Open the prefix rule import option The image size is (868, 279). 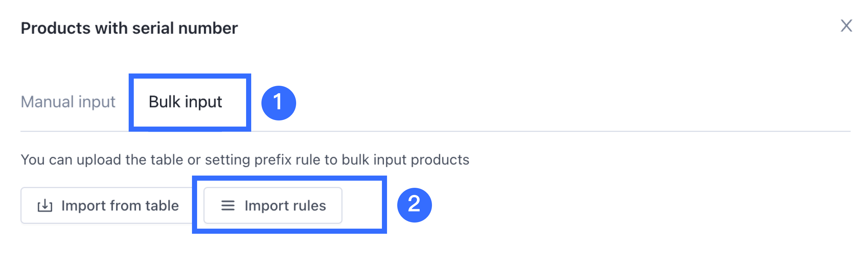273,206
